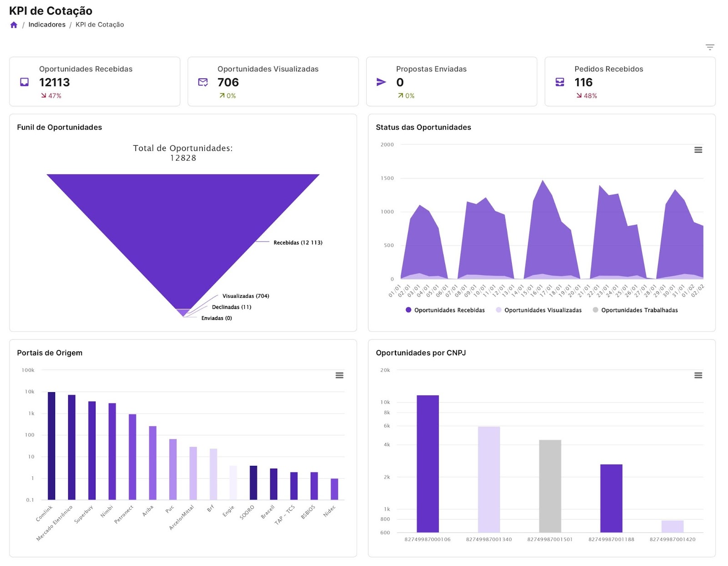Toggle Oportunidades Recebidas series in legend

point(445,310)
